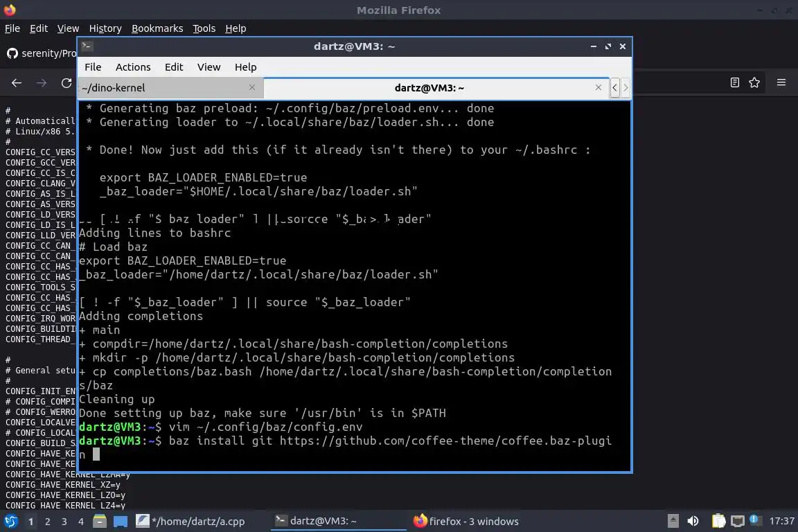Open Firefox File menu

[x=12, y=28]
